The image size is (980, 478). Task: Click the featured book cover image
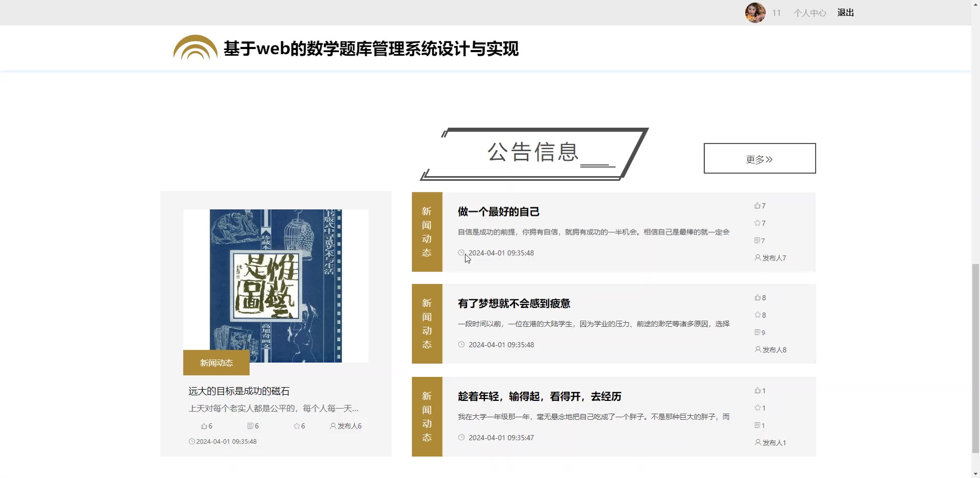276,286
